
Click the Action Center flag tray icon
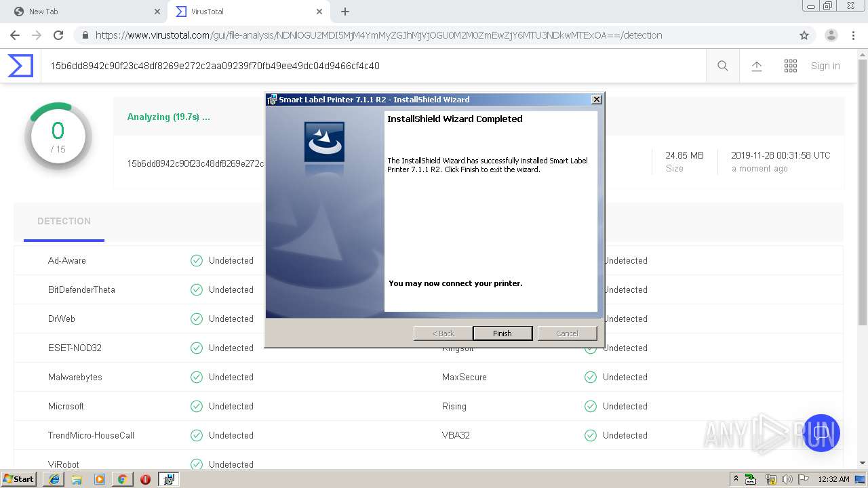(x=804, y=479)
